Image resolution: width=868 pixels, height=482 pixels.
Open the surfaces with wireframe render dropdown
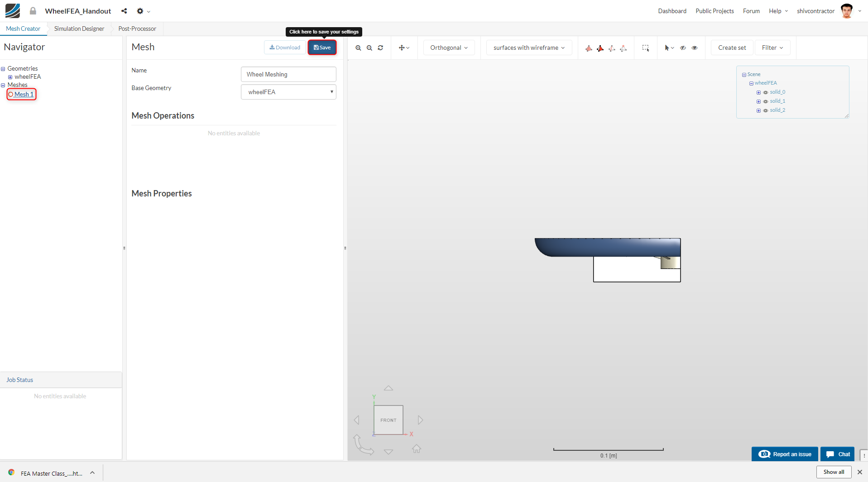pos(529,48)
